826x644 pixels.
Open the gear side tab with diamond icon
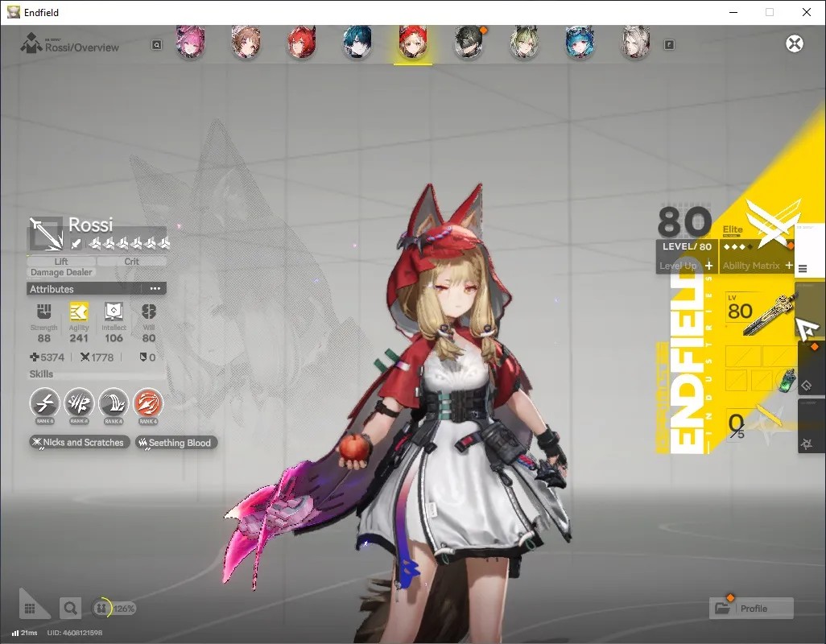[812, 369]
